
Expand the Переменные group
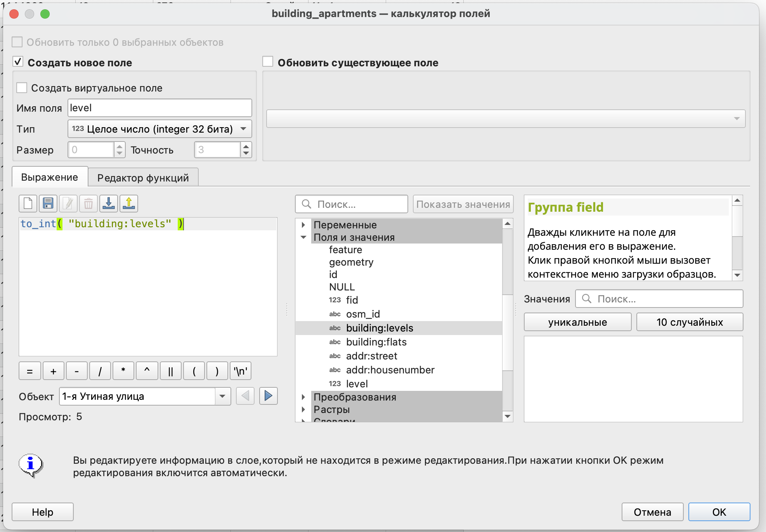coord(303,225)
